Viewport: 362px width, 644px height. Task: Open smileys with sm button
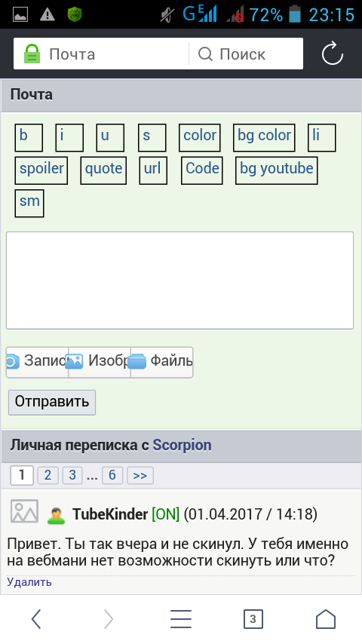tap(29, 204)
